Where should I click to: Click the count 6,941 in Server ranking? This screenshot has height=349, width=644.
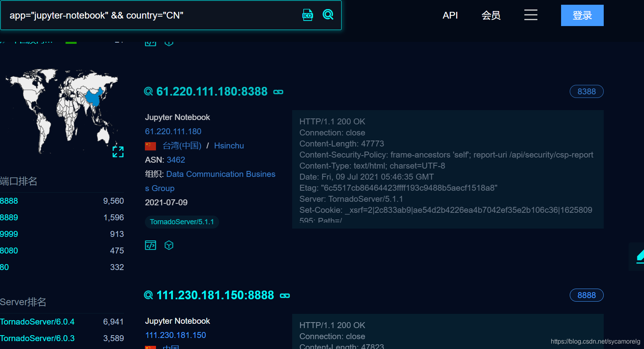[x=113, y=322]
